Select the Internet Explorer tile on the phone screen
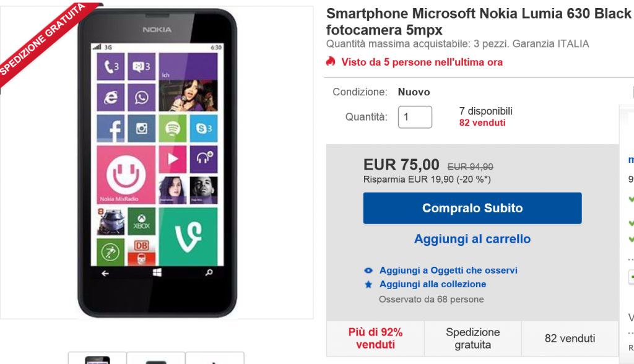 [x=111, y=98]
